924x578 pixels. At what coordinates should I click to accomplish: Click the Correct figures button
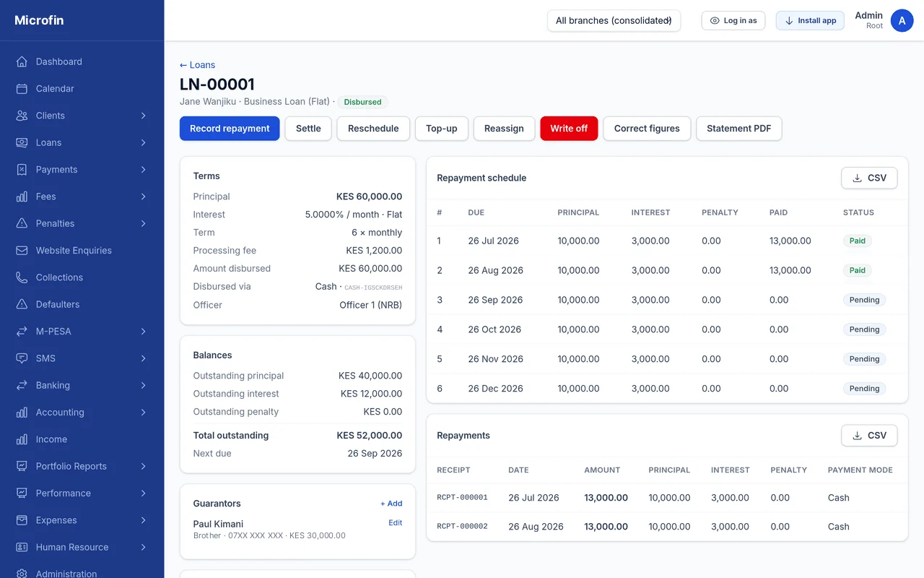point(647,129)
